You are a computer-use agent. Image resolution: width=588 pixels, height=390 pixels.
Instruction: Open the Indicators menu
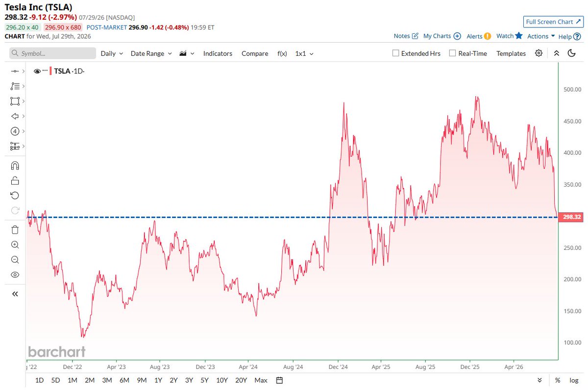[x=218, y=53]
